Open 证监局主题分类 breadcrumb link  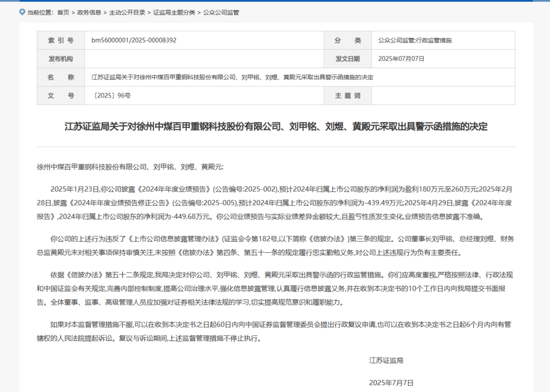point(174,13)
